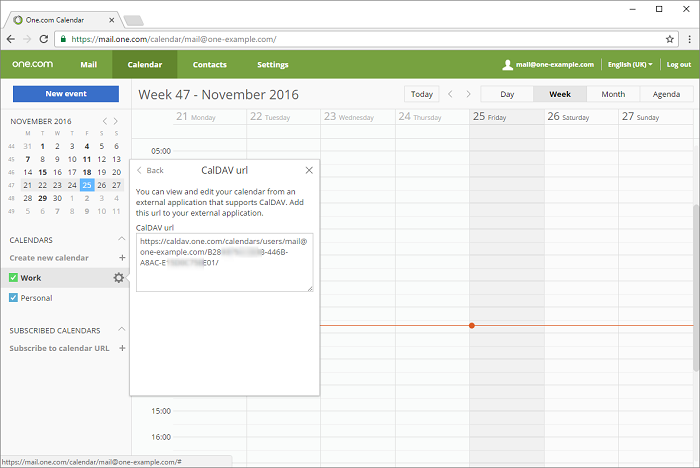Go to next week arrow

(x=468, y=94)
